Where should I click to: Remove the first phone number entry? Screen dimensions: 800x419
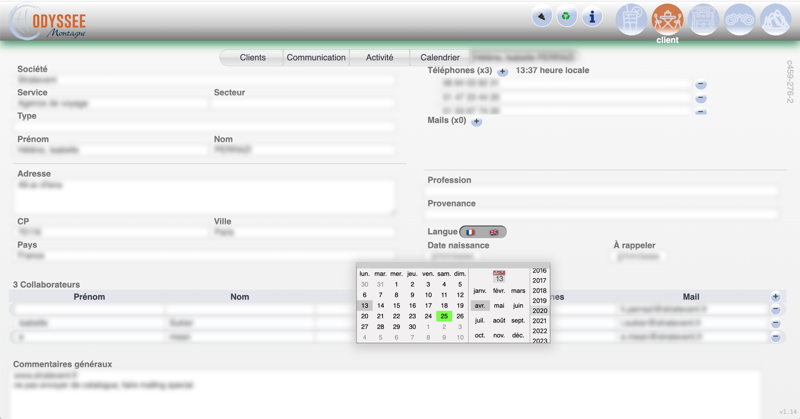[x=700, y=85]
